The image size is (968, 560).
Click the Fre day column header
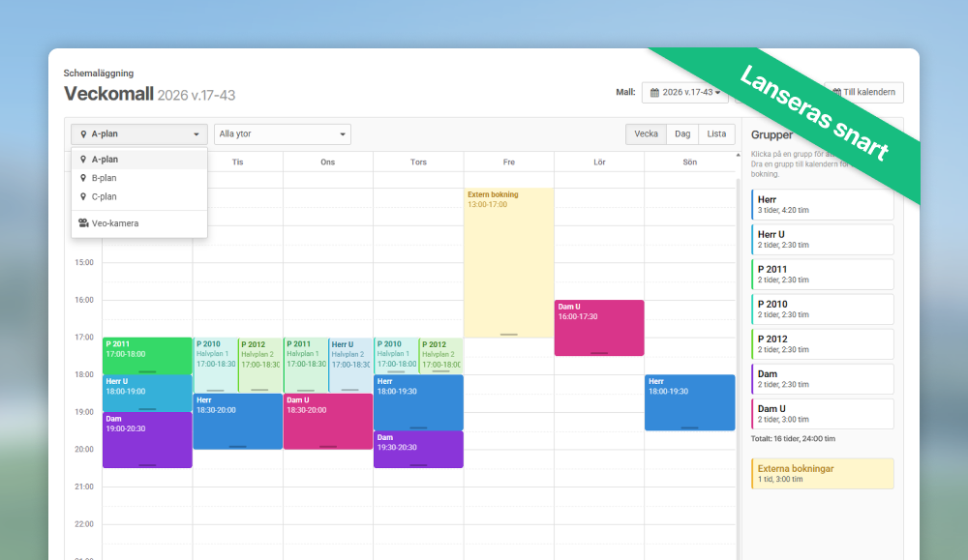point(509,162)
